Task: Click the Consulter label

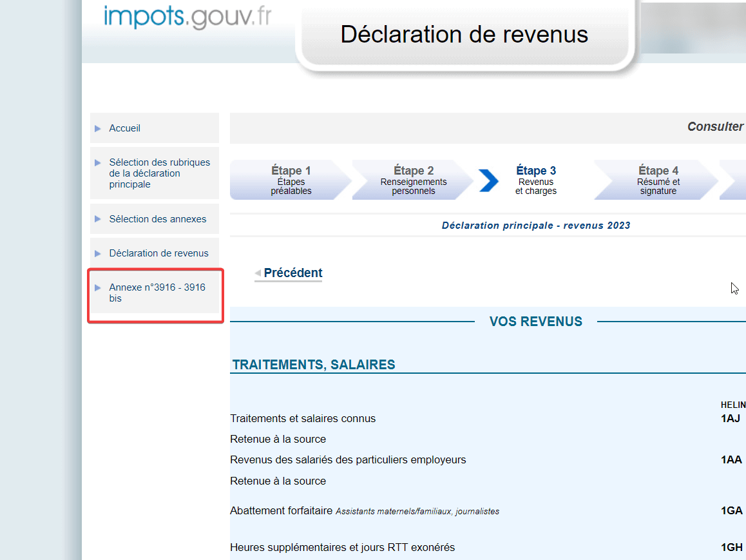Action: 715,127
